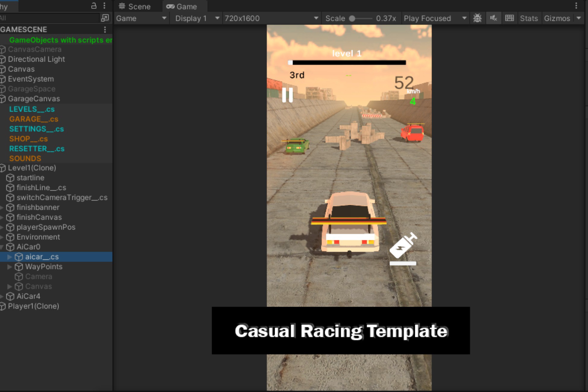
Task: Select Player1(Clone) in the Hierarchy
Action: pos(33,306)
